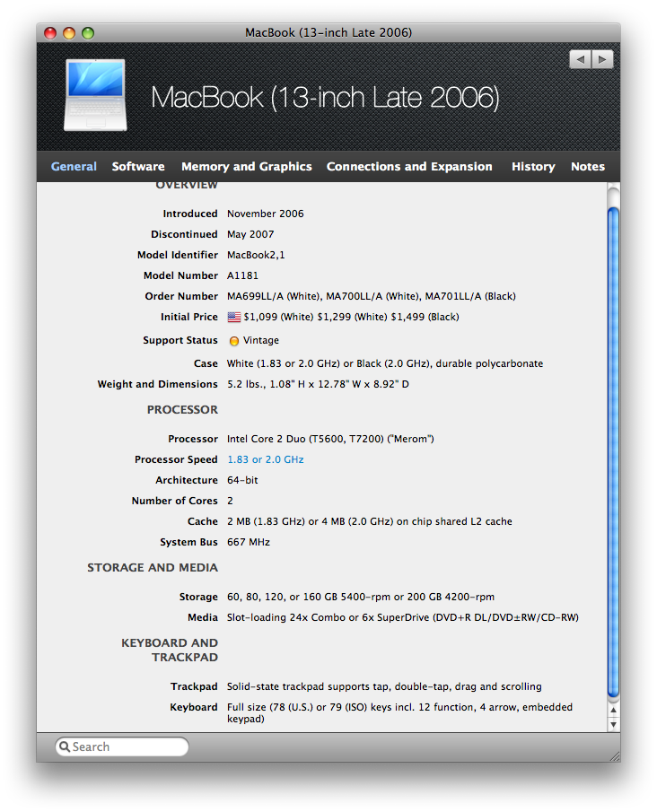This screenshot has width=657, height=812.
Task: Click the PROCESSOR section heading
Action: 182,410
